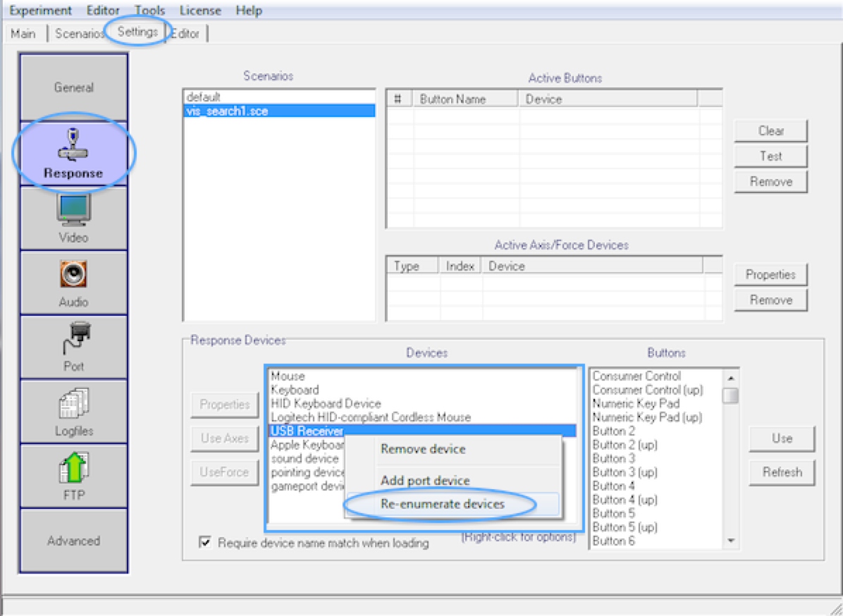Choose Remove device from context menu
Viewport: 843px width, 616px height.
tap(423, 449)
